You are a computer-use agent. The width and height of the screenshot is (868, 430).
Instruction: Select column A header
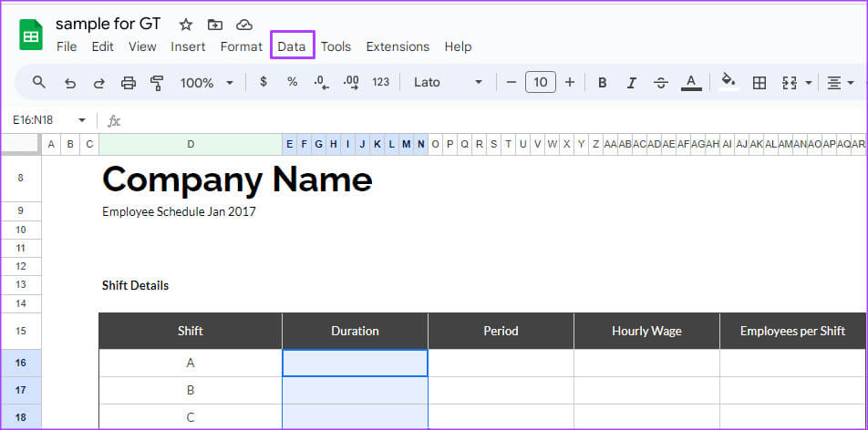(51, 145)
